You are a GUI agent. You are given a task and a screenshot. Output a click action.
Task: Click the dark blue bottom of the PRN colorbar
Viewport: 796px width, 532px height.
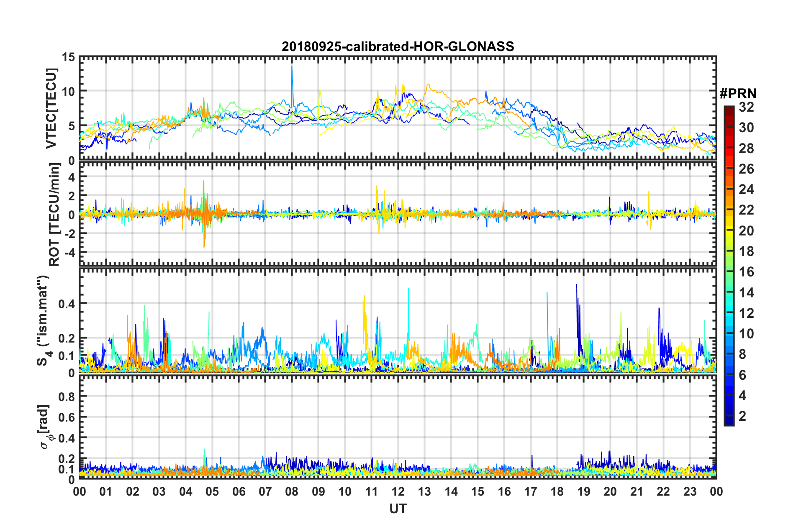pyautogui.click(x=729, y=422)
